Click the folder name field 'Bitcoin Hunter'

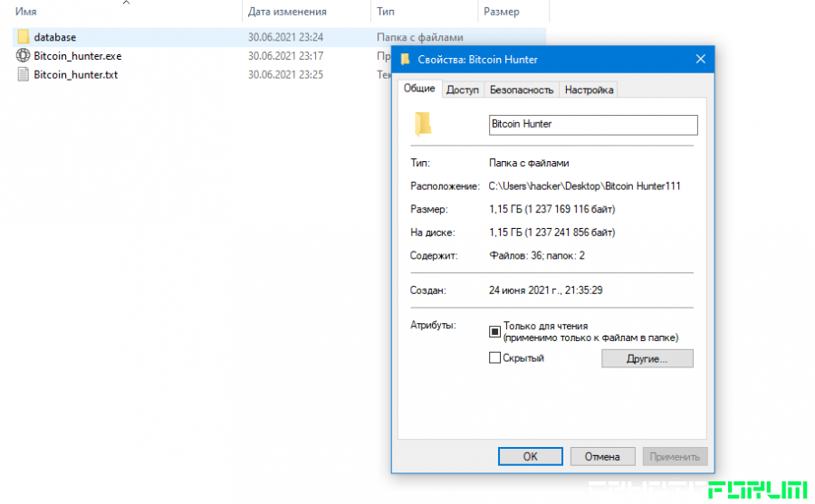[593, 125]
